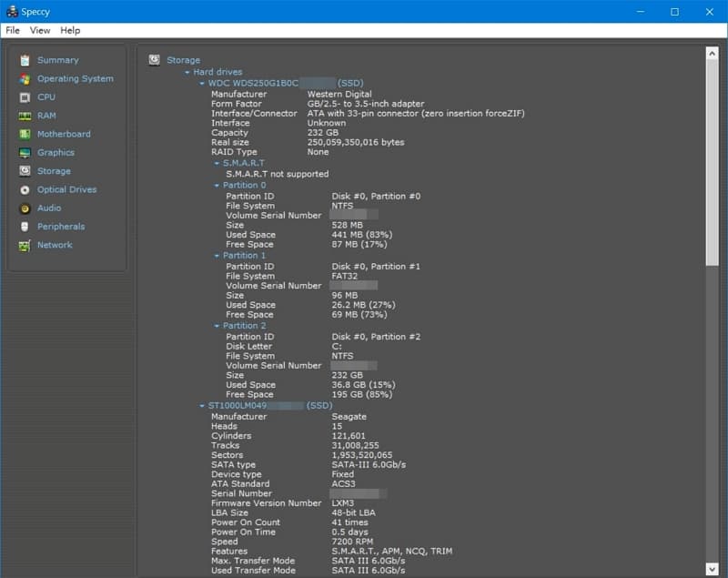Screen dimensions: 728x578
Task: Open the Summary section icon
Action: click(x=25, y=60)
